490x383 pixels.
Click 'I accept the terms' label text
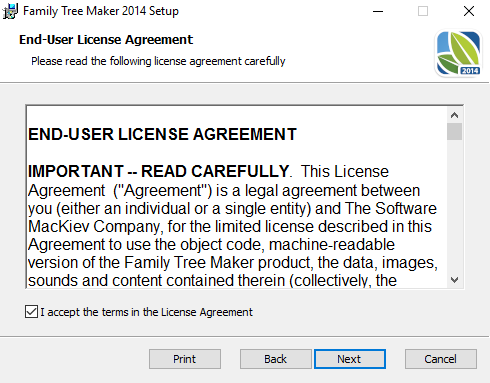point(147,312)
